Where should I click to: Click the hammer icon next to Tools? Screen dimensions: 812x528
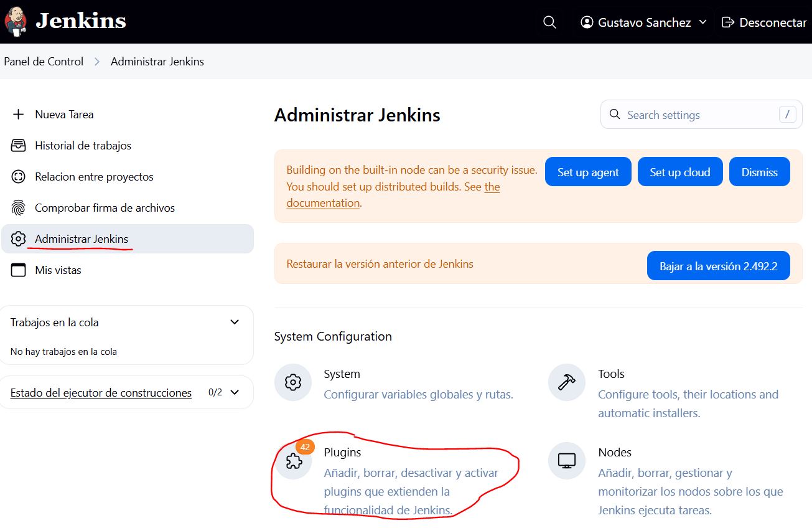pyautogui.click(x=566, y=382)
